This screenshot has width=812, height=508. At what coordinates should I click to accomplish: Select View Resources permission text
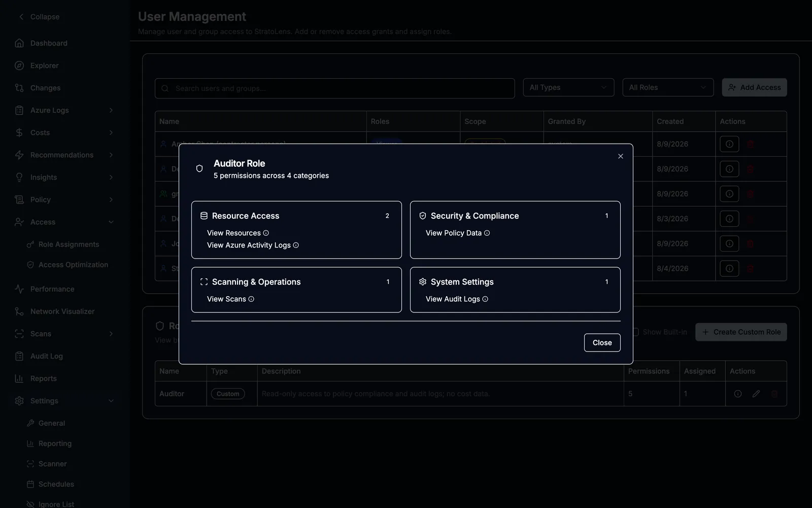(234, 233)
